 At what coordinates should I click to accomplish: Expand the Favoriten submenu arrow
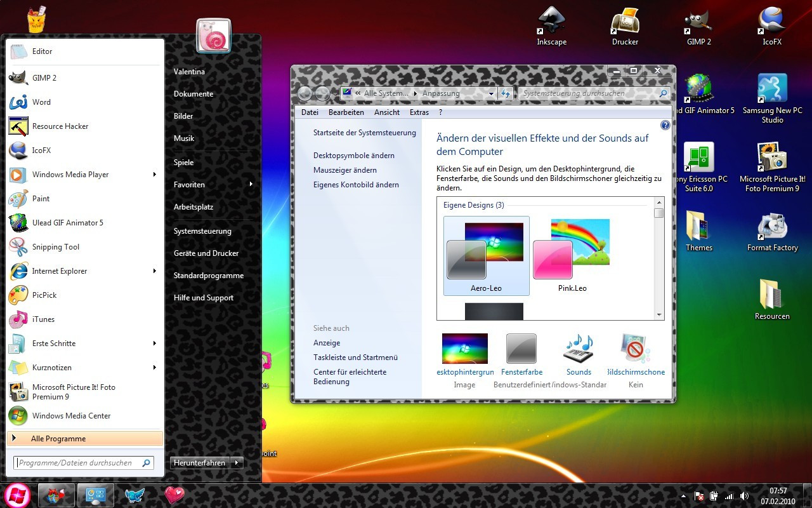point(251,184)
